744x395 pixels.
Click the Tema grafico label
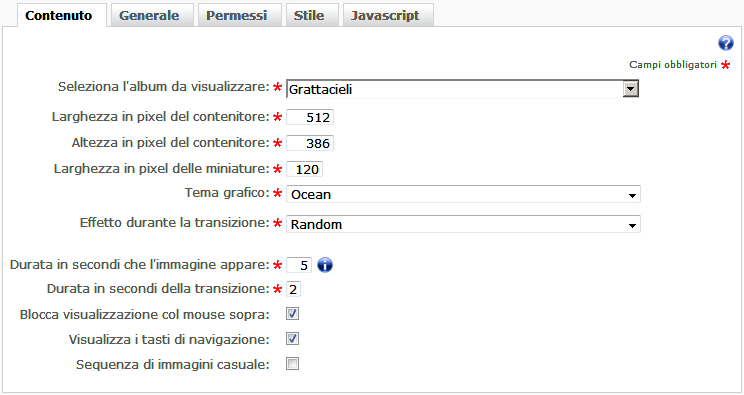pos(227,193)
